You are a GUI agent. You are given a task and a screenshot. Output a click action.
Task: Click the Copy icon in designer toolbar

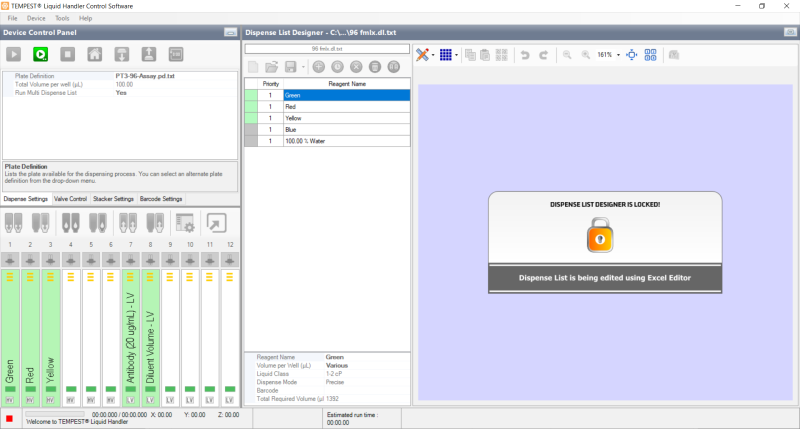click(x=470, y=55)
